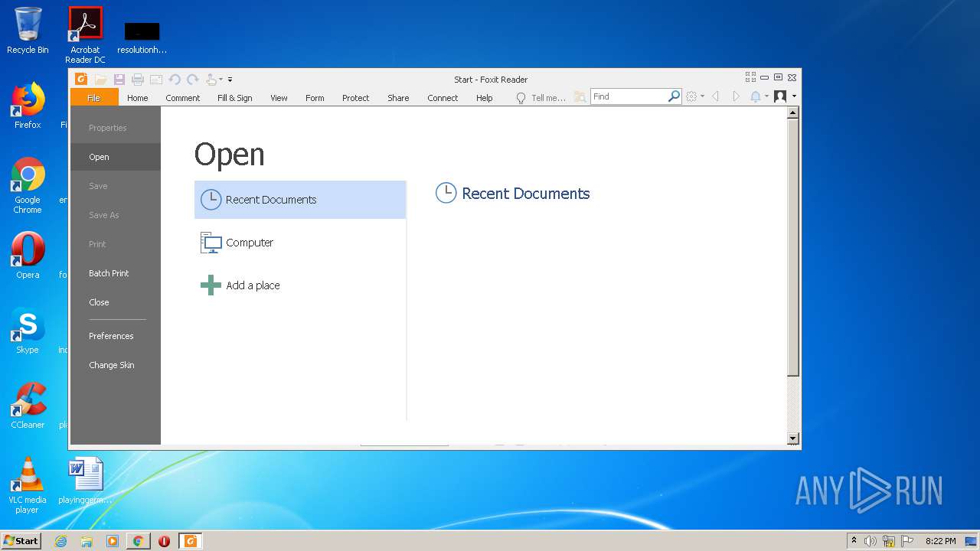980x551 pixels.
Task: Click the Windows Start button
Action: [21, 541]
